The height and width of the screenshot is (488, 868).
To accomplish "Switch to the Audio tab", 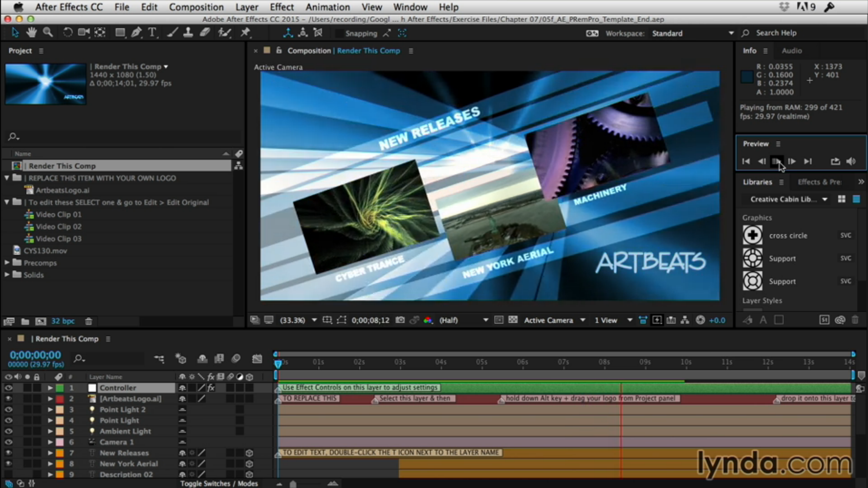I will point(792,50).
